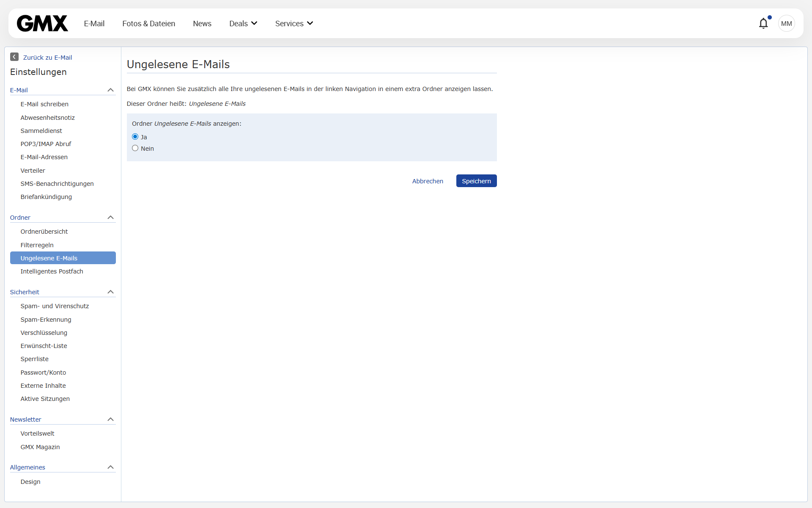Viewport: 812px width, 508px height.
Task: Collapse the Ordner settings section
Action: point(110,217)
